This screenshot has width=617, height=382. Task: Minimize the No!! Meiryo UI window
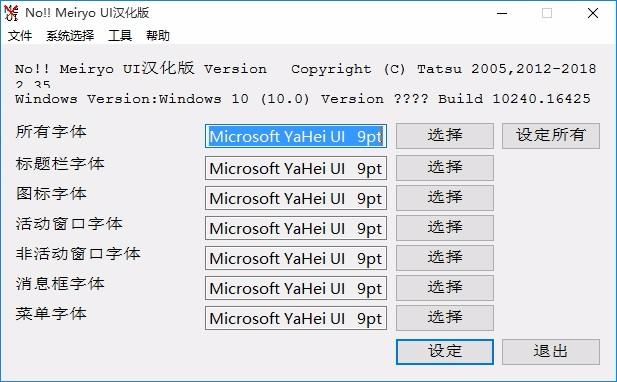(502, 13)
